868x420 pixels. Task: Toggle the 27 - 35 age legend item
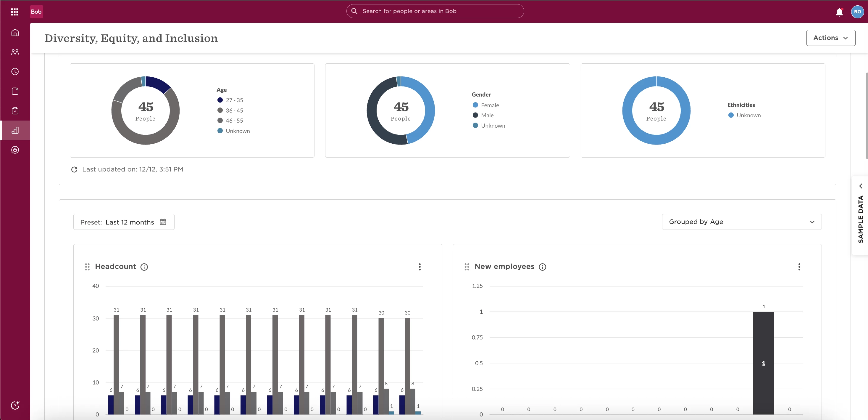(x=230, y=100)
